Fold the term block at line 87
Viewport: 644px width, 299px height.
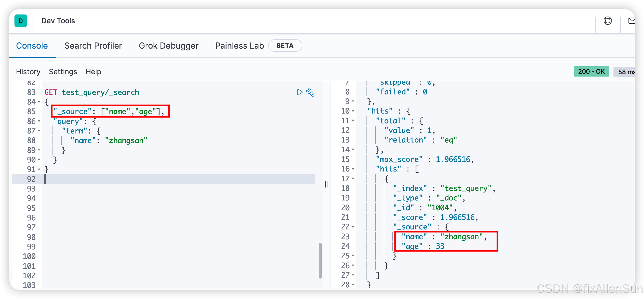[39, 131]
